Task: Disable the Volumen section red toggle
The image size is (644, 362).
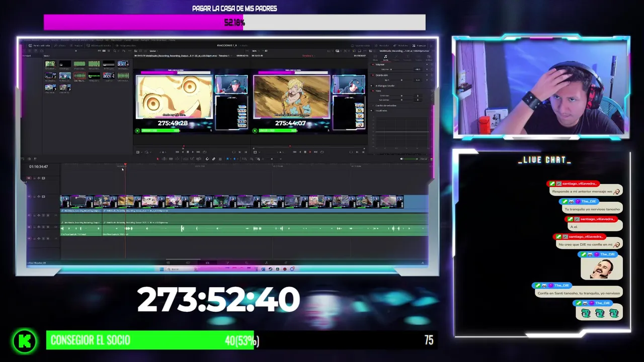Action: click(x=373, y=64)
